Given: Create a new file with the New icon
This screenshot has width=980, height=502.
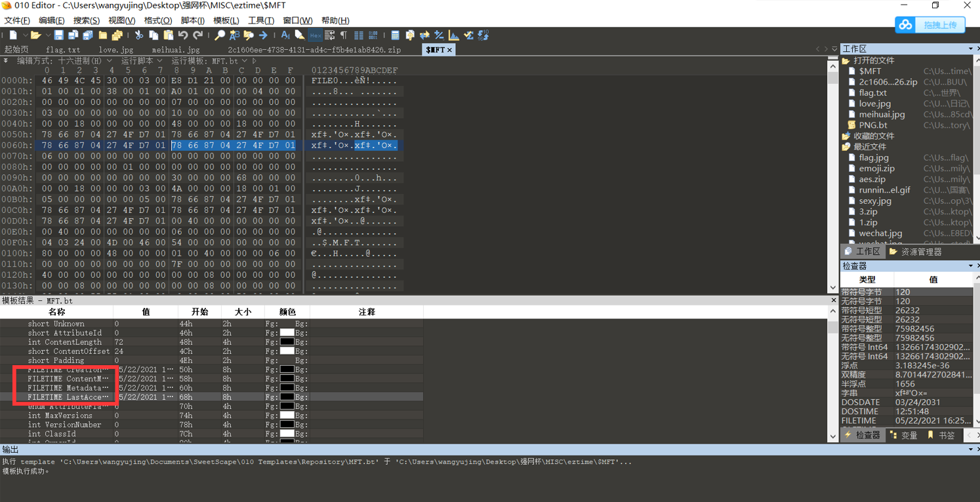Looking at the screenshot, I should coord(13,35).
